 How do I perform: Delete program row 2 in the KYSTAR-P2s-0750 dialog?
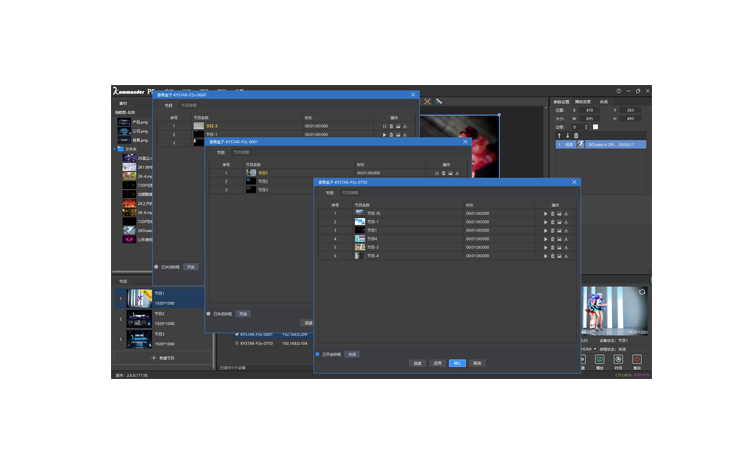click(552, 222)
